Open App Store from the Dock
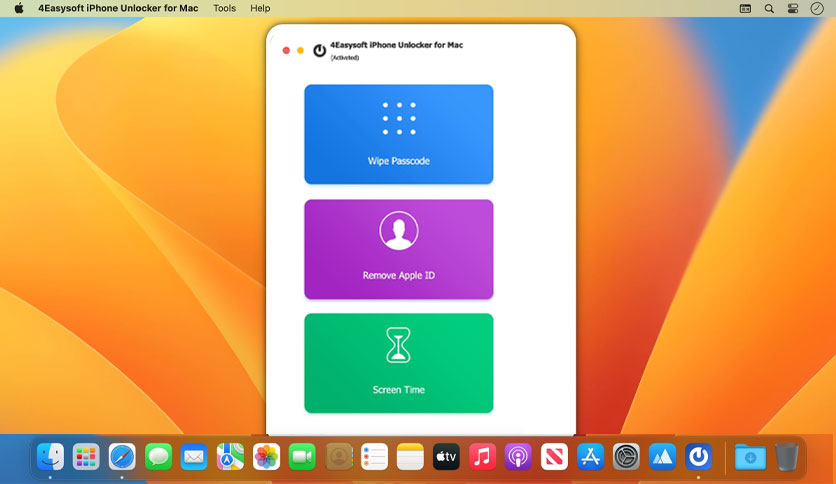836x484 pixels. point(590,457)
